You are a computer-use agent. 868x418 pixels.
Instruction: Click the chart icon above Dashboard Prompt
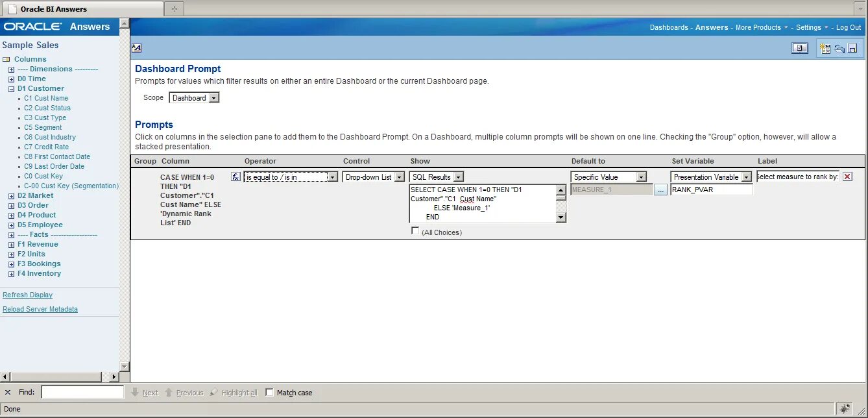click(x=136, y=48)
